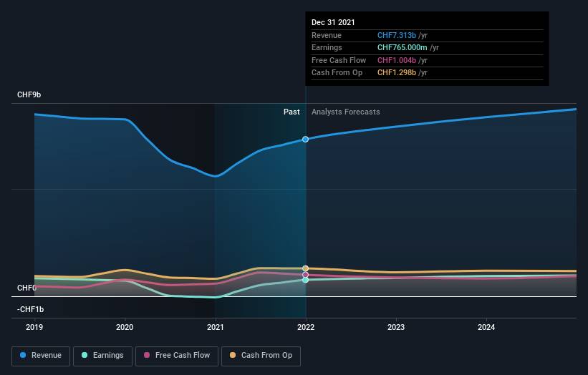Toggle the Earnings series in legend
The image size is (588, 375).
(x=102, y=356)
